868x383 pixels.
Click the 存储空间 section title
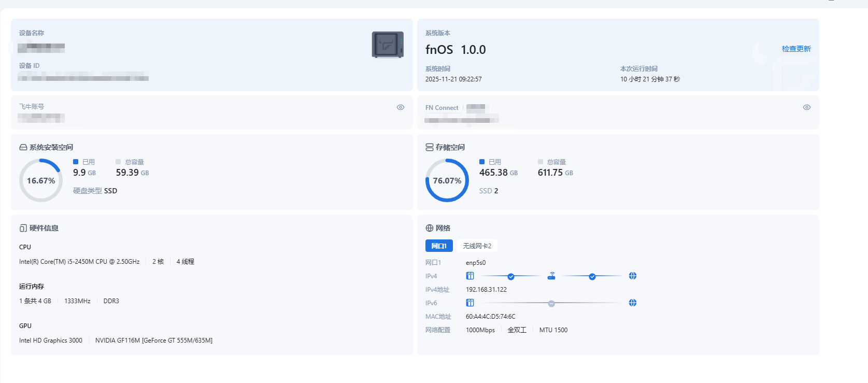[x=450, y=147]
